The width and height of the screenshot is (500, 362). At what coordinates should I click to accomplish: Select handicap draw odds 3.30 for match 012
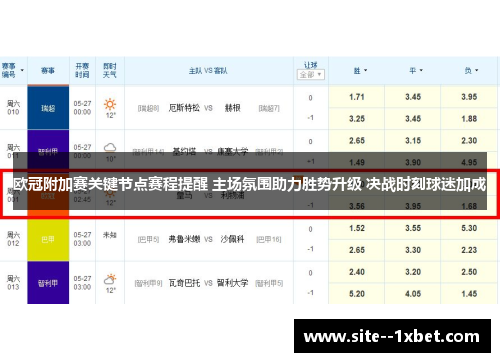tap(413, 250)
